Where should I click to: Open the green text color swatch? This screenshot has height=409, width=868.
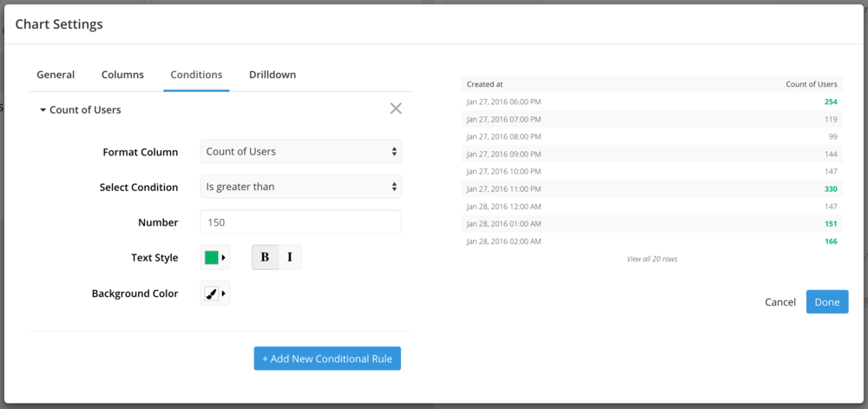coord(212,258)
